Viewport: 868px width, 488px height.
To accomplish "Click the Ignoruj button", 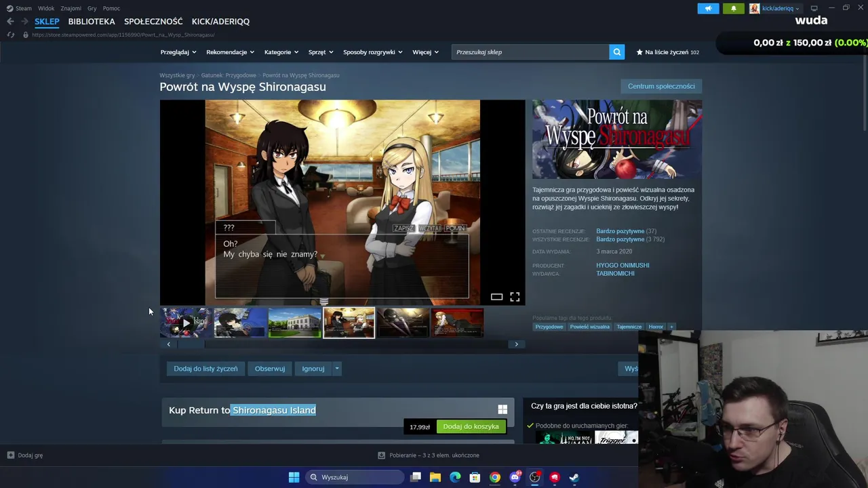I will click(313, 369).
